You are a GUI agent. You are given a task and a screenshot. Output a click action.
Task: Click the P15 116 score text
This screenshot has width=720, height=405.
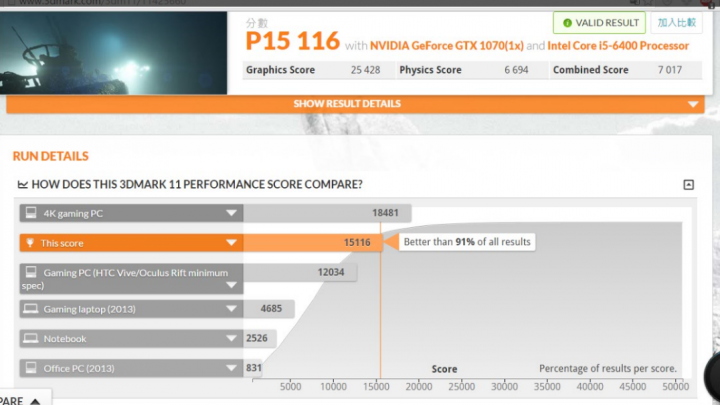click(292, 41)
